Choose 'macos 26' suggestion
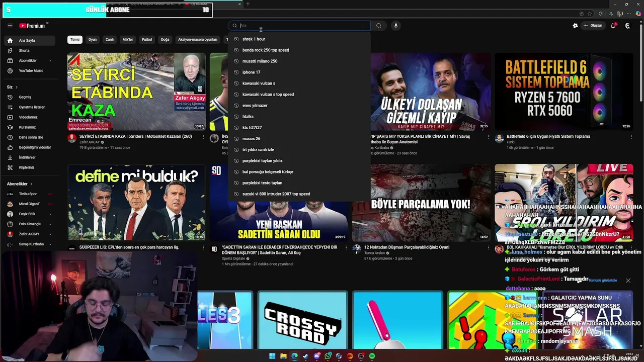The image size is (644, 362). [x=299, y=138]
